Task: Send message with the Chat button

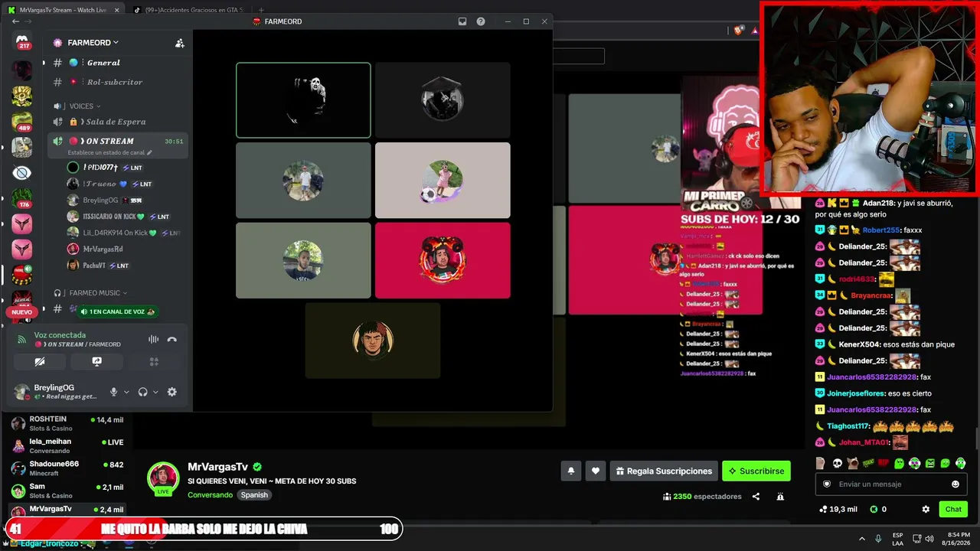Action: pos(953,509)
